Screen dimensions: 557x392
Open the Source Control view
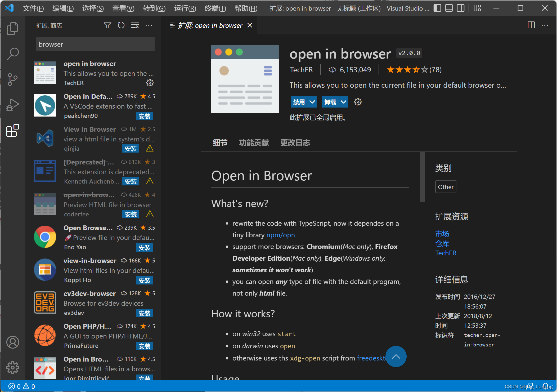(12, 79)
